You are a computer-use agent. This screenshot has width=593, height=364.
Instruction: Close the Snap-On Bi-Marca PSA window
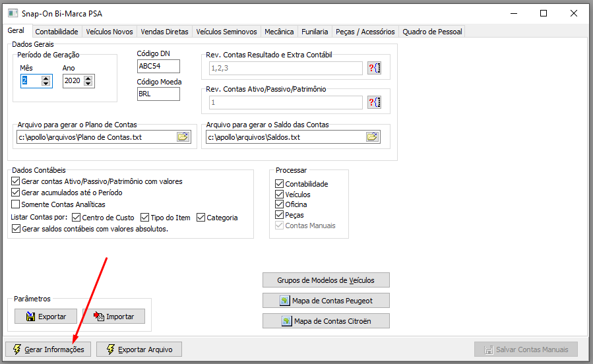[574, 14]
